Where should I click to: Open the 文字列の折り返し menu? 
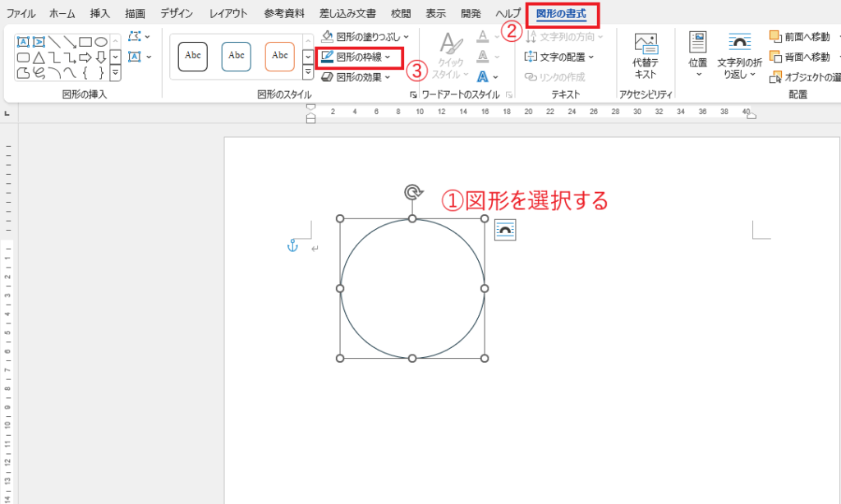[740, 56]
